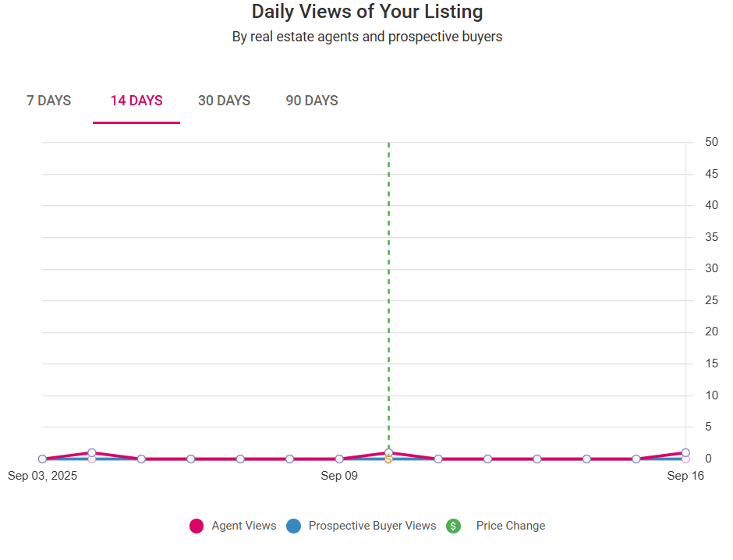Click the green dollar Price Change legend icon

pyautogui.click(x=454, y=526)
